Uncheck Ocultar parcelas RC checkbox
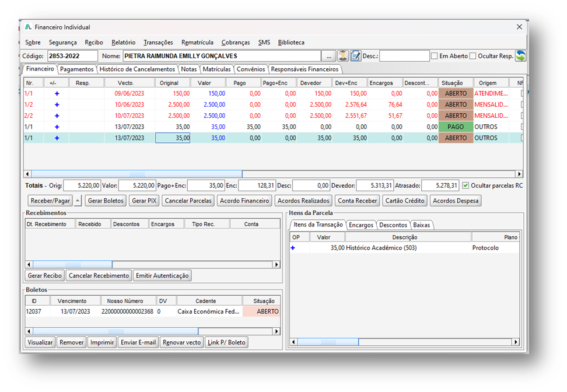567x392 pixels. click(466, 185)
